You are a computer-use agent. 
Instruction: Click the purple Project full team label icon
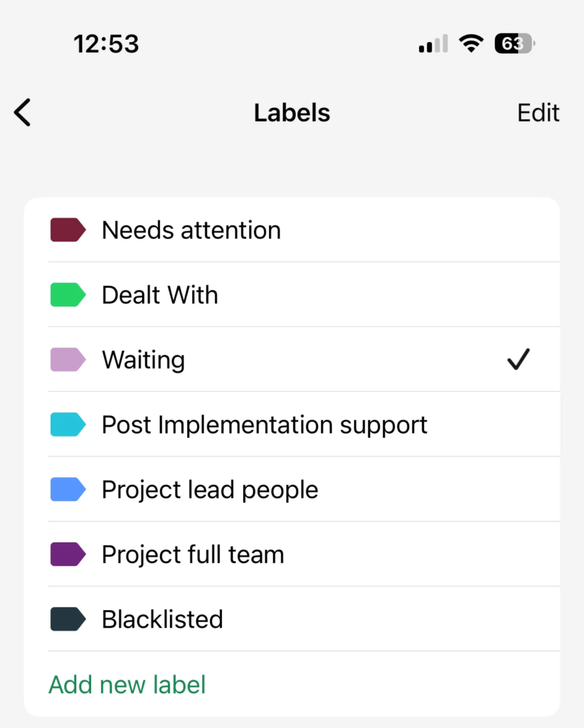click(x=67, y=554)
